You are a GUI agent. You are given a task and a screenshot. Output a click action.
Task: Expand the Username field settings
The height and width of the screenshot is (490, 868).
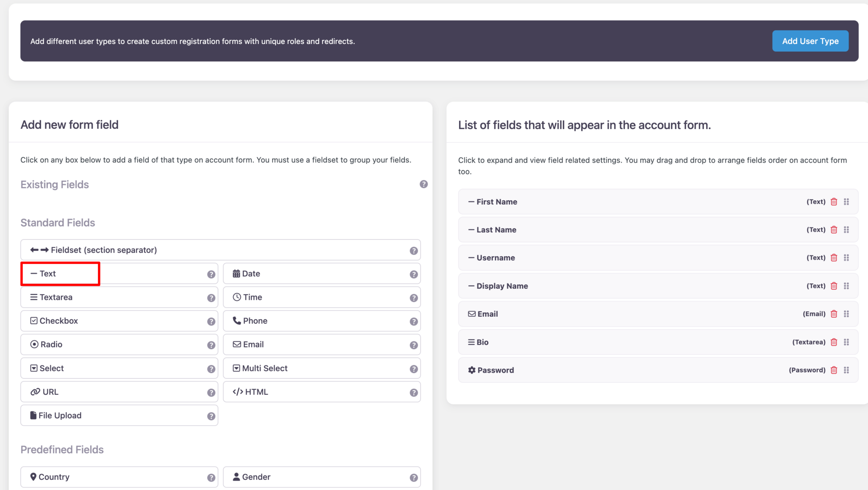click(658, 257)
